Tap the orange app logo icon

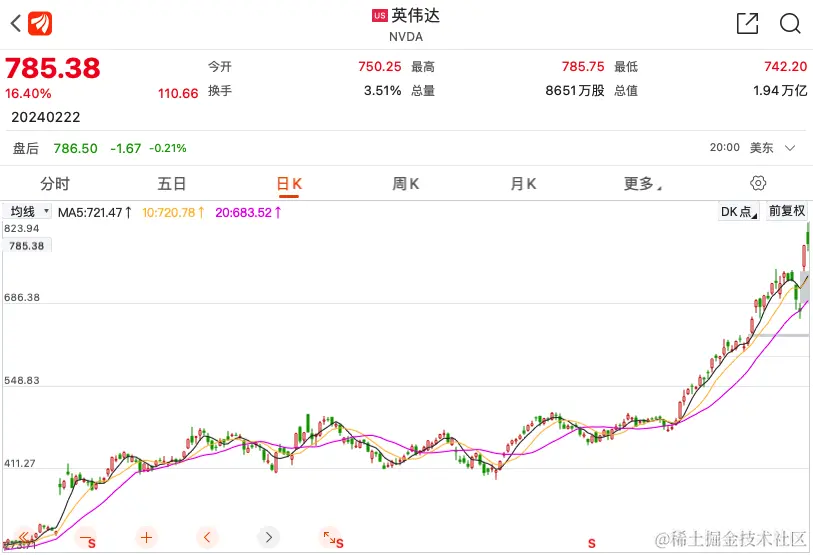point(40,23)
